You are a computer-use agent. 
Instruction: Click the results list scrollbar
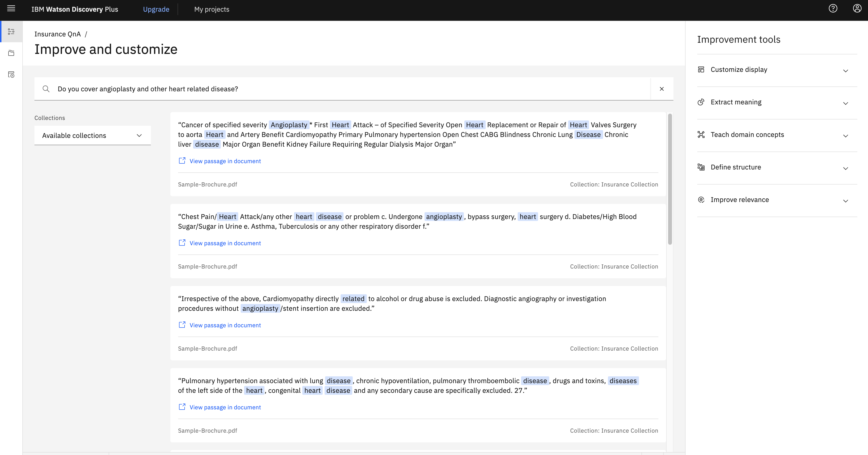tap(670, 179)
